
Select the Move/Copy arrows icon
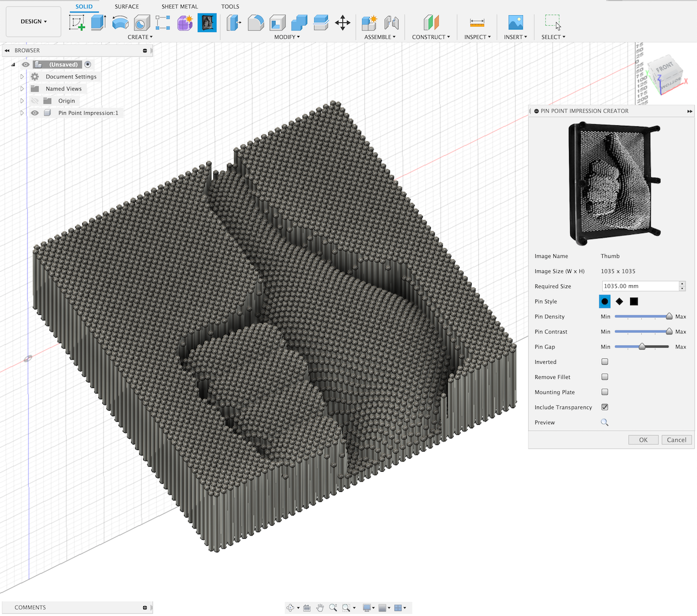pos(343,22)
